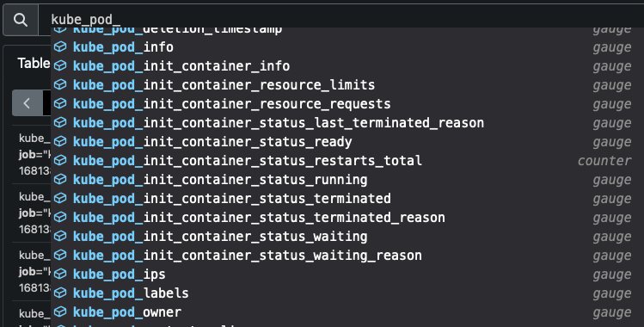Screen dimensions: 644x327
Task: Click cube icon beside kube_pod_init_container_resource_limits
Action: click(x=60, y=84)
